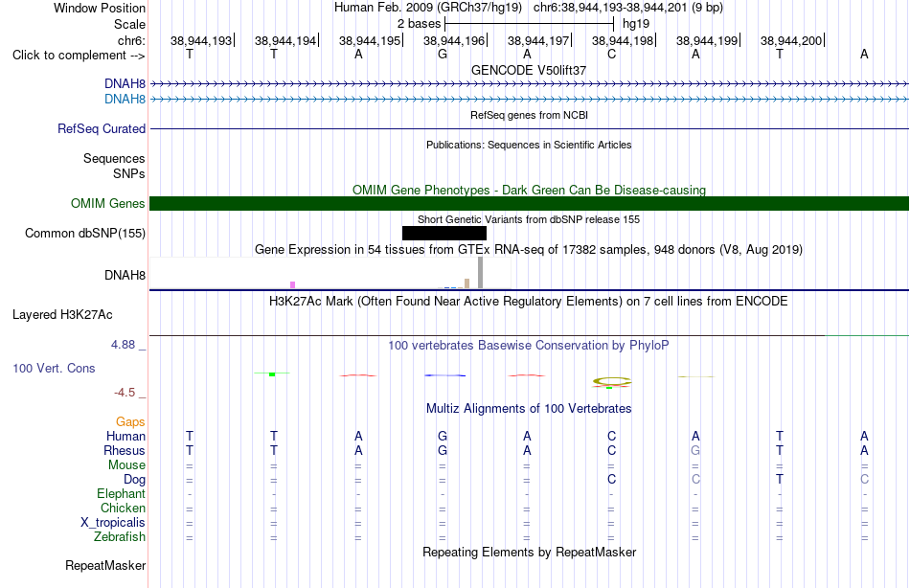Click the '2 bases' scale bar text

(x=419, y=24)
